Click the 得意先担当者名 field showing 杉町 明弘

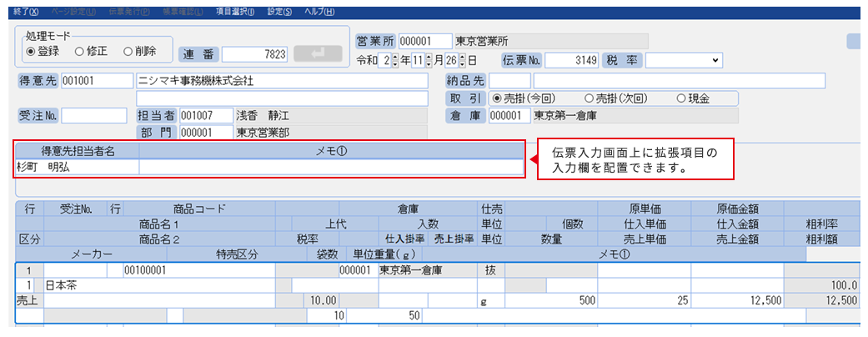(x=77, y=167)
